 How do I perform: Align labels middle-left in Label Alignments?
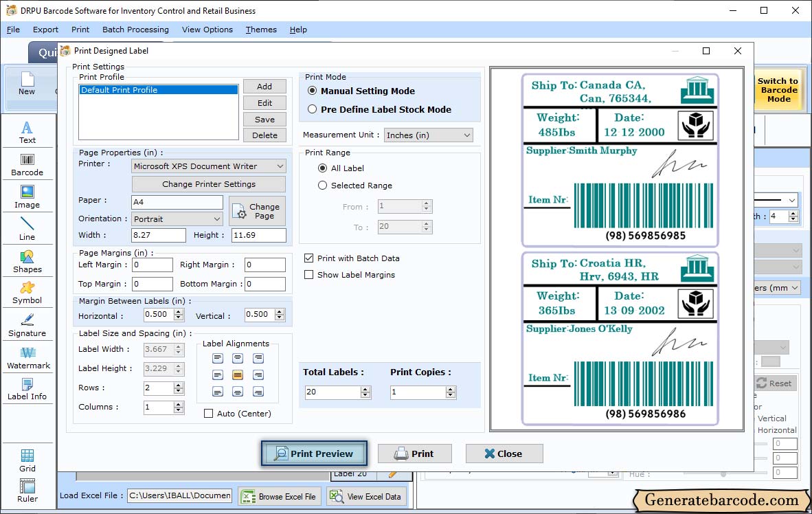218,375
